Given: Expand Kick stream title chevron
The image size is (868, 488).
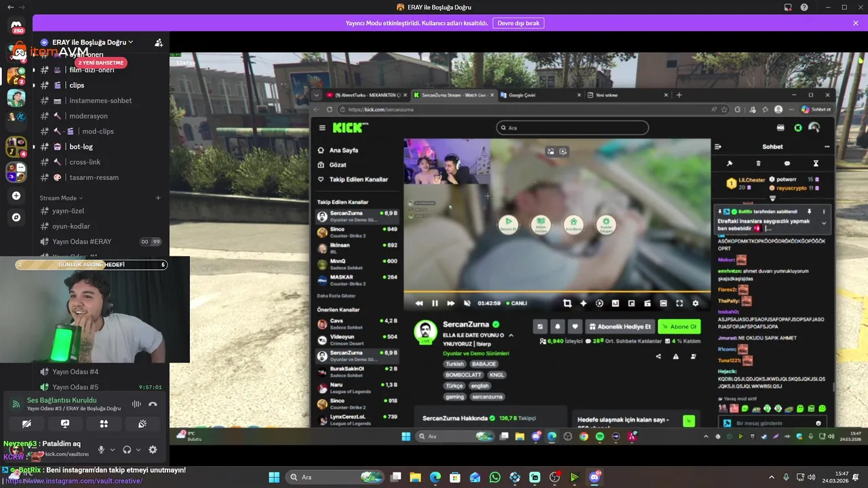Looking at the screenshot, I should click(511, 335).
